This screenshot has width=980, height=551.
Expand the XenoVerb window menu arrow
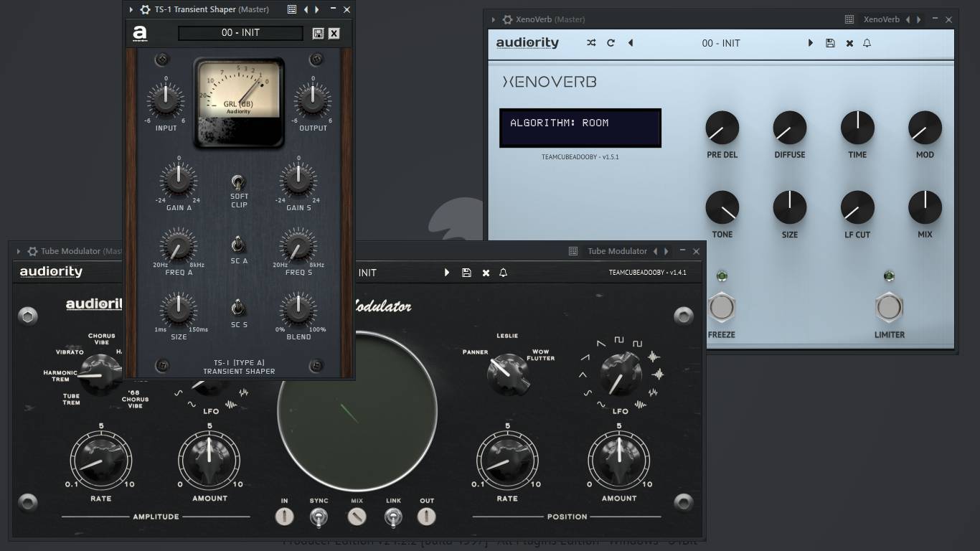pos(493,19)
